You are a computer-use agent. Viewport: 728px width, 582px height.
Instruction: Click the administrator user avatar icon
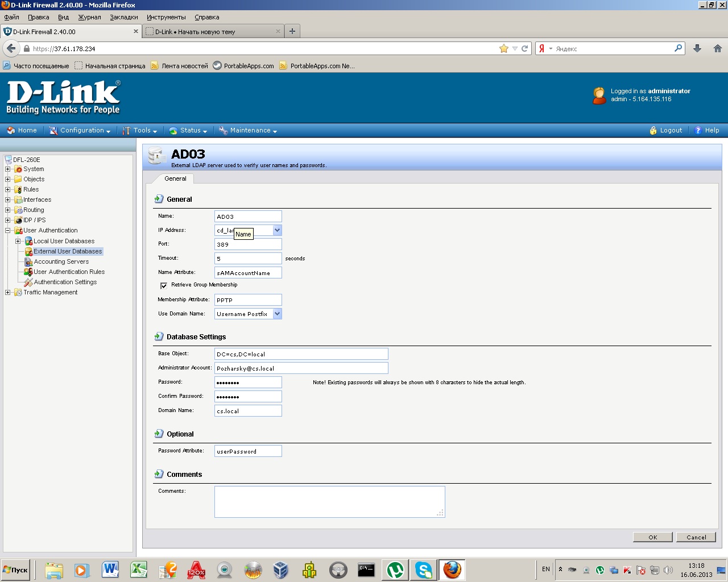(x=599, y=95)
